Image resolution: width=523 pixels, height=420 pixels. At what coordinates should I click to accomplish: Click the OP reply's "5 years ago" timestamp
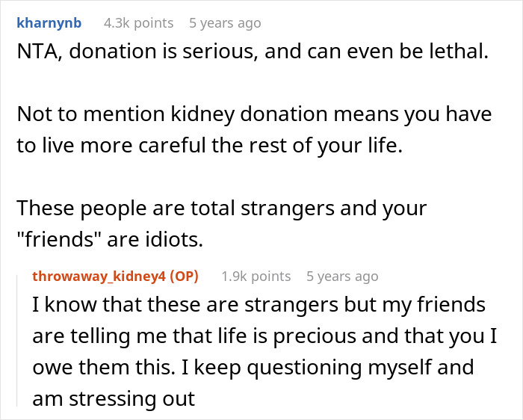342,277
